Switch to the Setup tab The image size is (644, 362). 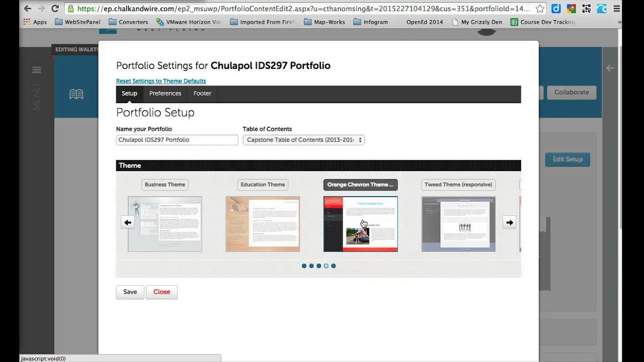point(129,94)
